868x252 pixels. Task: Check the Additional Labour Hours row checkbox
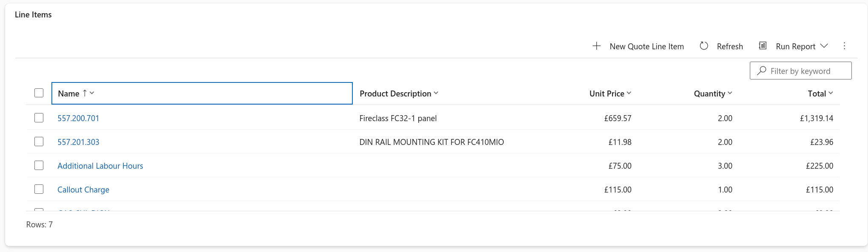(39, 165)
